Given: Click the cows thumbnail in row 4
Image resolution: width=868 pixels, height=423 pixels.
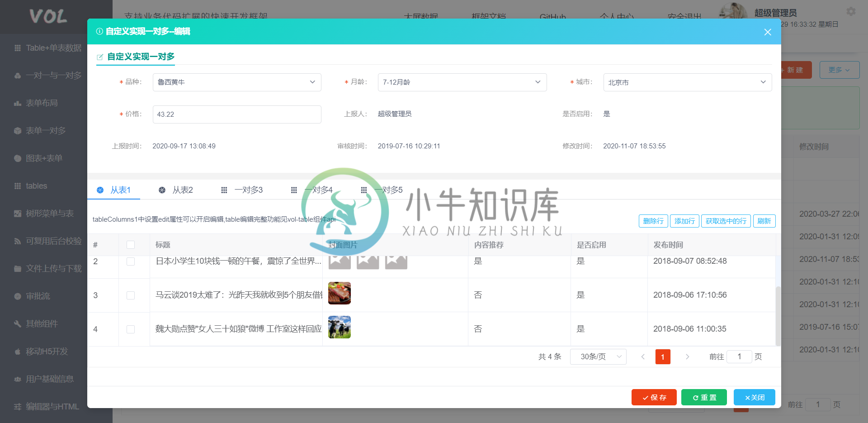Looking at the screenshot, I should point(340,327).
